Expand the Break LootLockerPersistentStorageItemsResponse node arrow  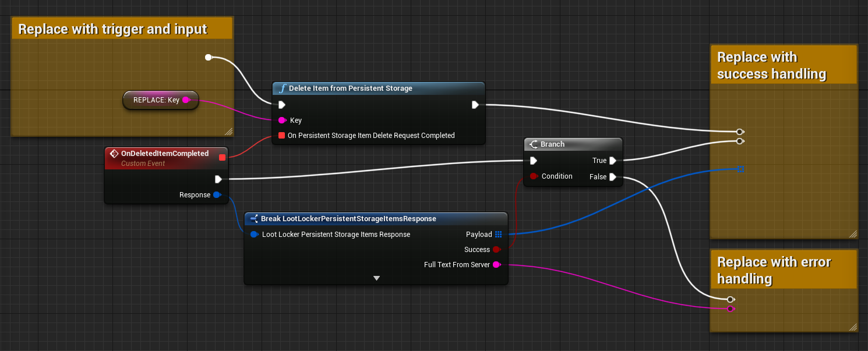click(376, 278)
